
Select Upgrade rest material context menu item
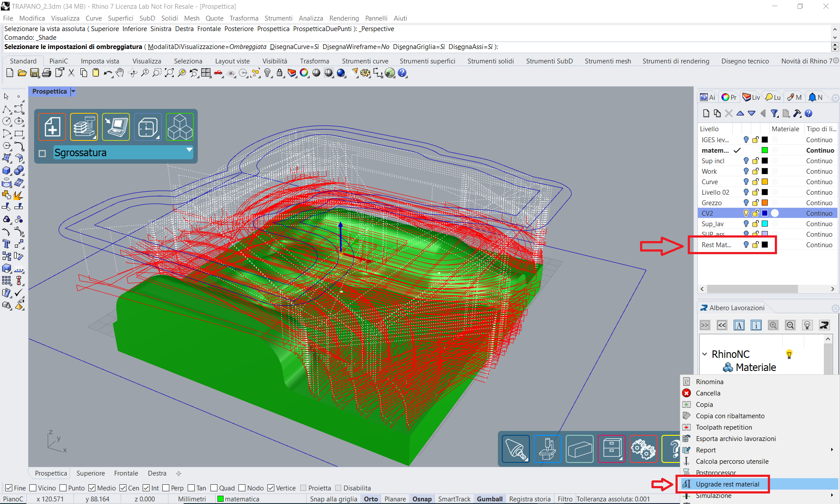[729, 483]
